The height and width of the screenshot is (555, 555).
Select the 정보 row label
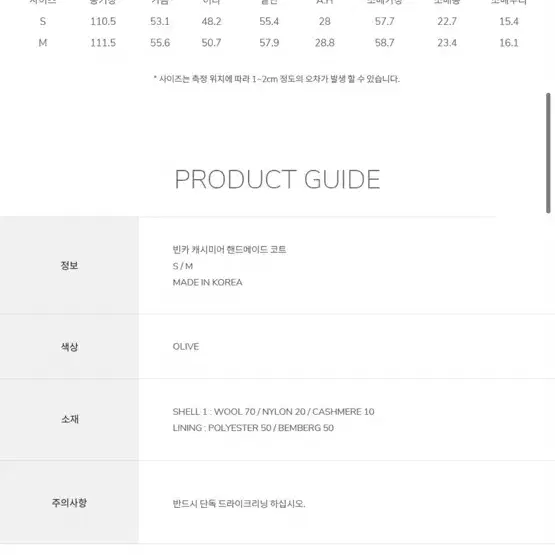click(x=69, y=265)
